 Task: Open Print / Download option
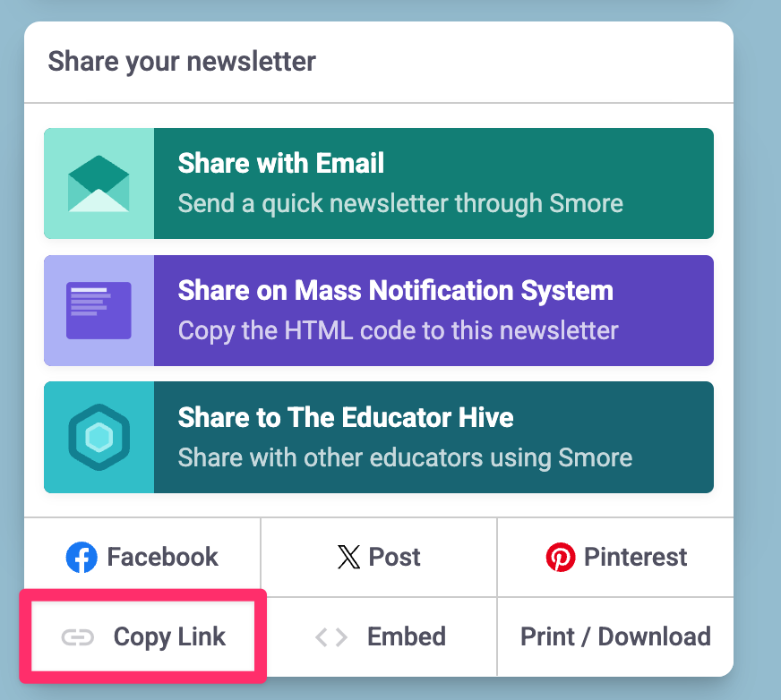615,637
